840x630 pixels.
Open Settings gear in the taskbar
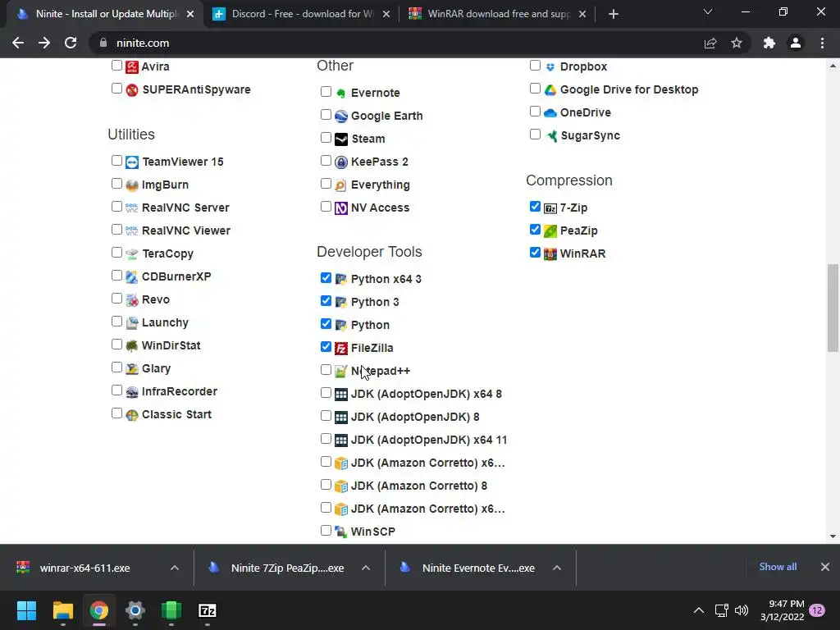click(135, 610)
